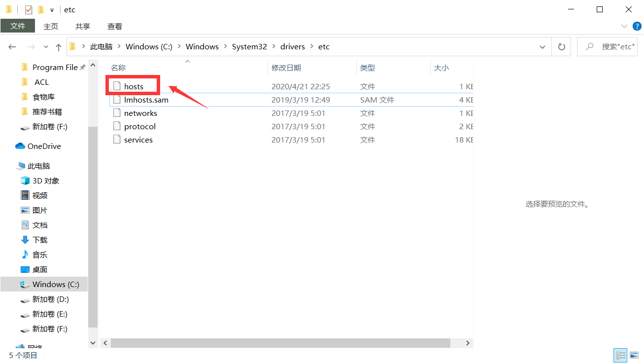Go up one folder level
The height and width of the screenshot is (363, 644).
coord(59,47)
